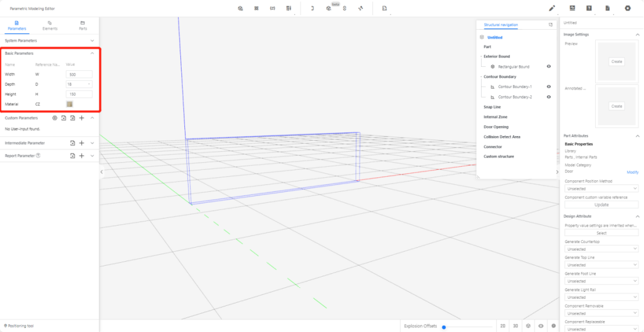Screen dimensions: 644x332
Task: Hide Contour Boundary-1 using its eye icon
Action: 549,87
